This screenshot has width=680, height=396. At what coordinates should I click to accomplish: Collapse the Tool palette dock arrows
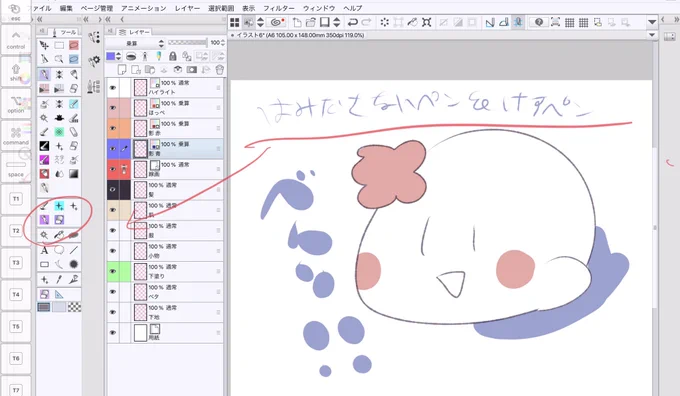40,19
